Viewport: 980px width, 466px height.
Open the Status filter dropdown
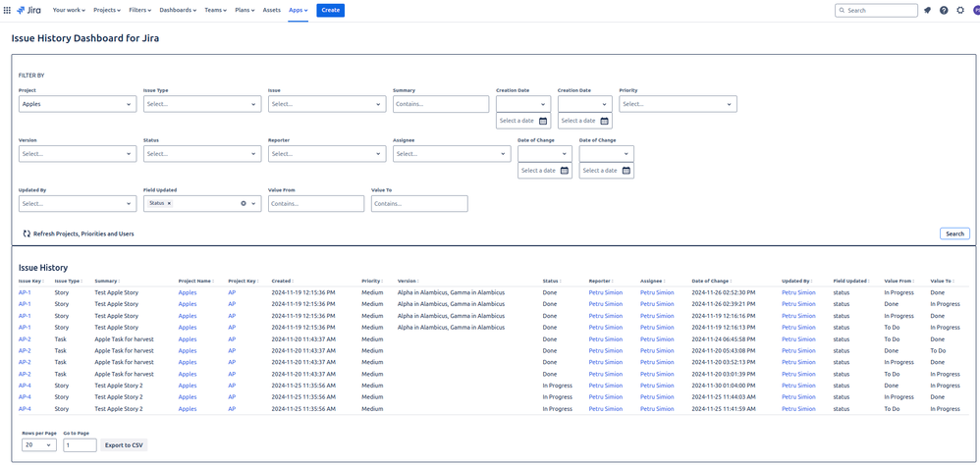202,154
